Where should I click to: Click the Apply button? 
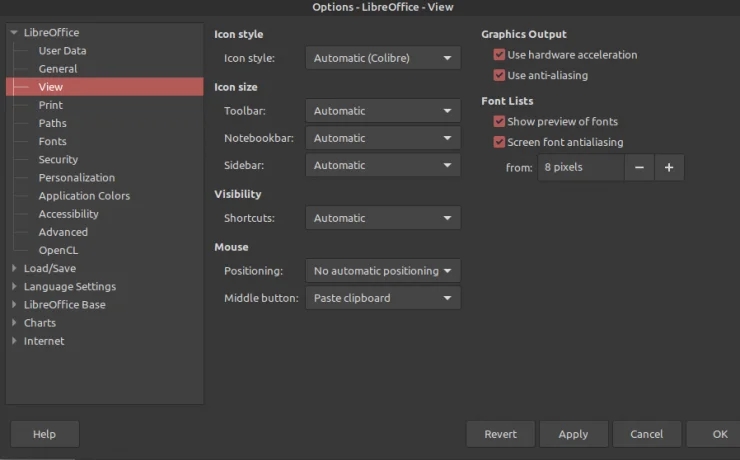573,434
